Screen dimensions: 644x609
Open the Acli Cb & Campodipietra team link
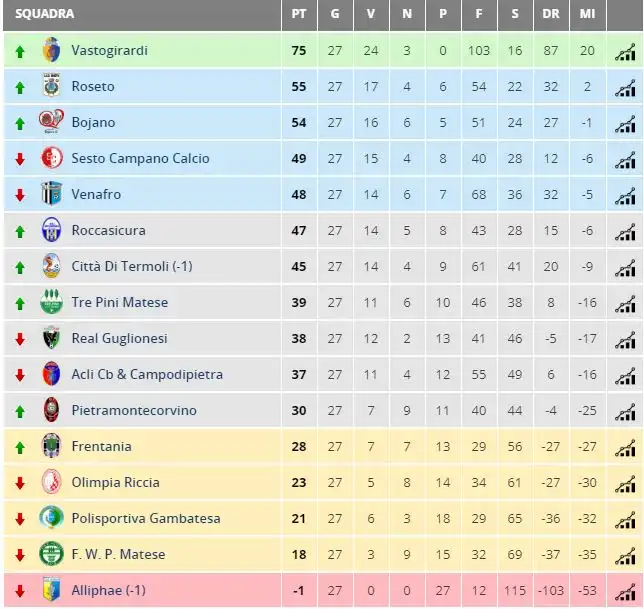(147, 374)
